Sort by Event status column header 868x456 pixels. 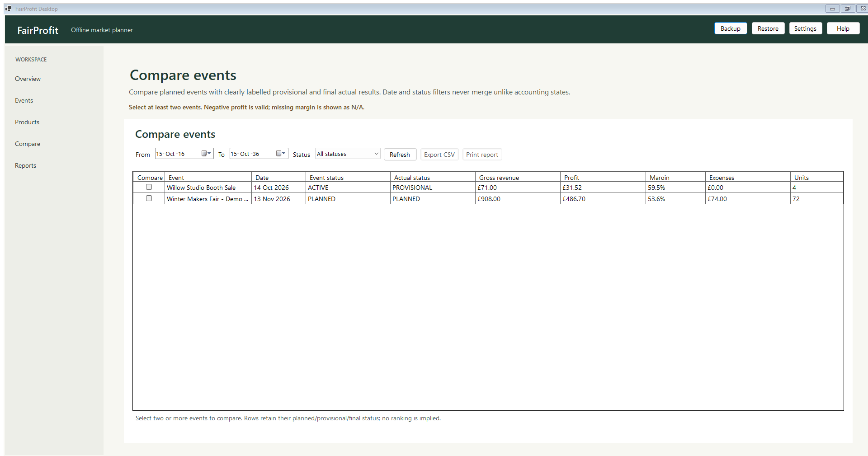pos(348,177)
